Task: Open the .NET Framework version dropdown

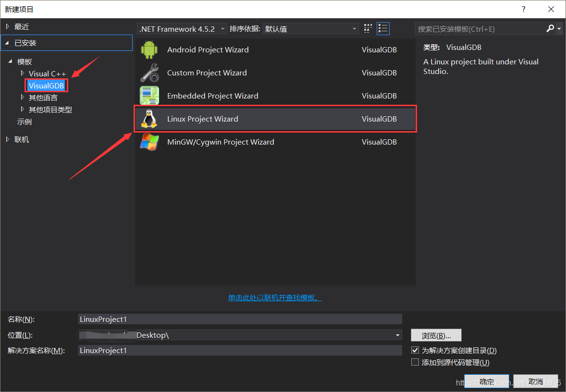Action: click(x=182, y=29)
